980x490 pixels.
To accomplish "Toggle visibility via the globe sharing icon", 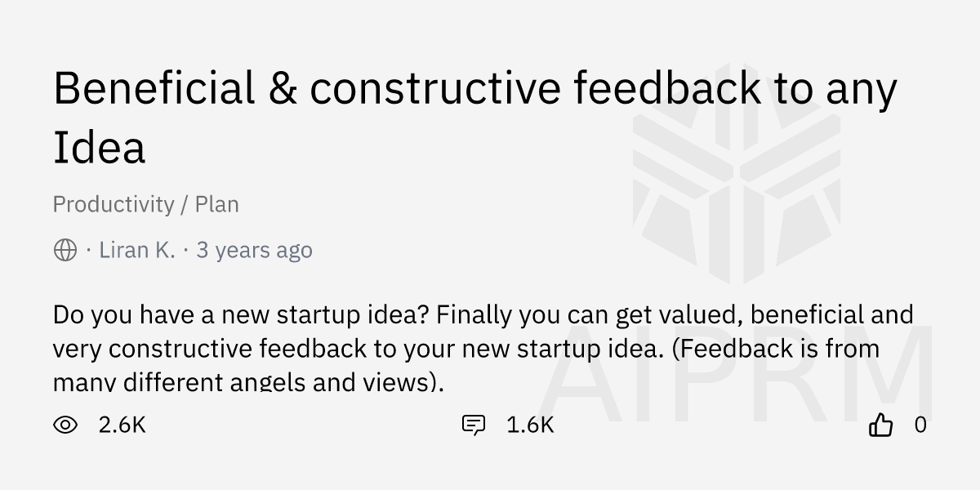I will [65, 250].
